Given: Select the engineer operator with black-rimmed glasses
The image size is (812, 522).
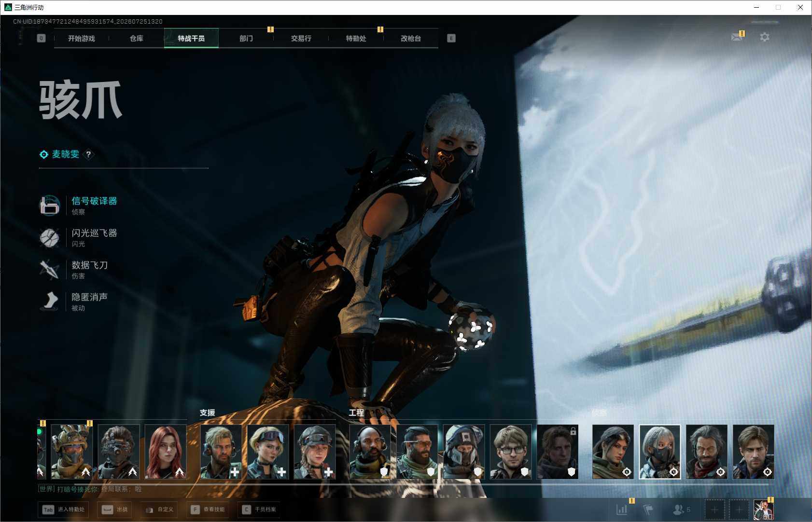Looking at the screenshot, I should tap(511, 452).
